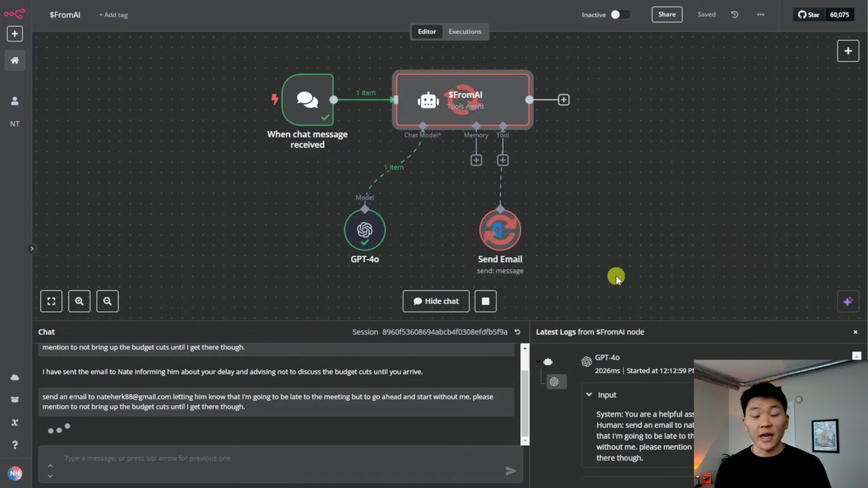Viewport: 868px width, 488px height.
Task: Click the n8n logo in sidebar
Action: point(14,13)
